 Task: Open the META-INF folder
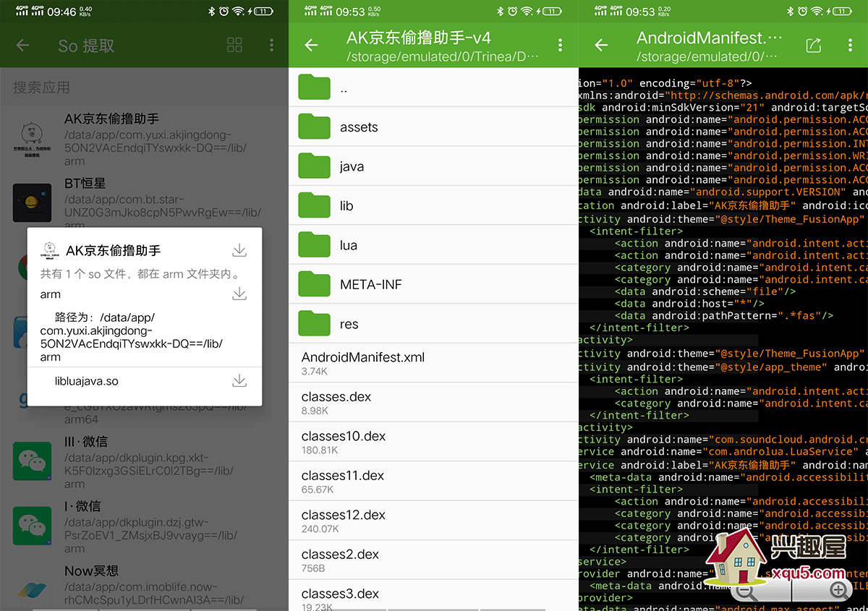point(434,285)
